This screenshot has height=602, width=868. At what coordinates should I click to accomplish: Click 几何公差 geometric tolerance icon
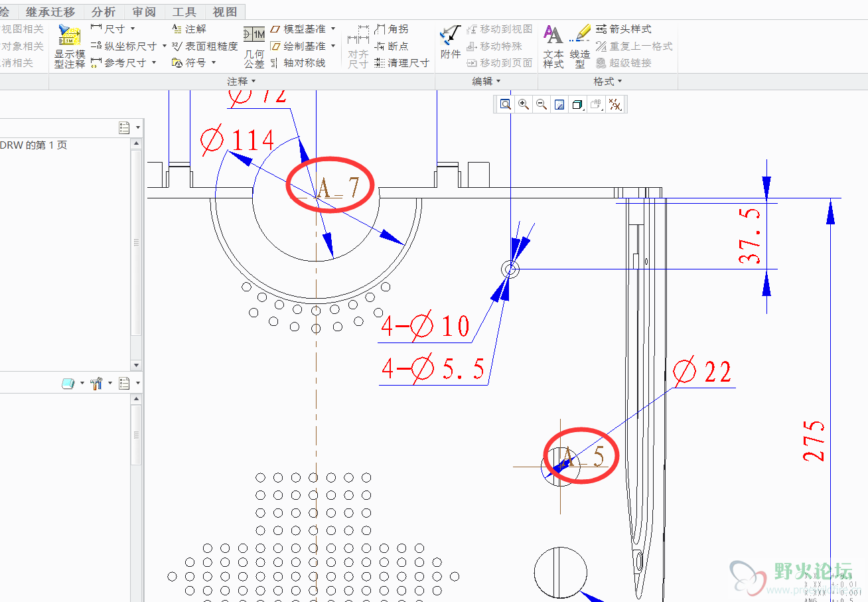point(254,46)
